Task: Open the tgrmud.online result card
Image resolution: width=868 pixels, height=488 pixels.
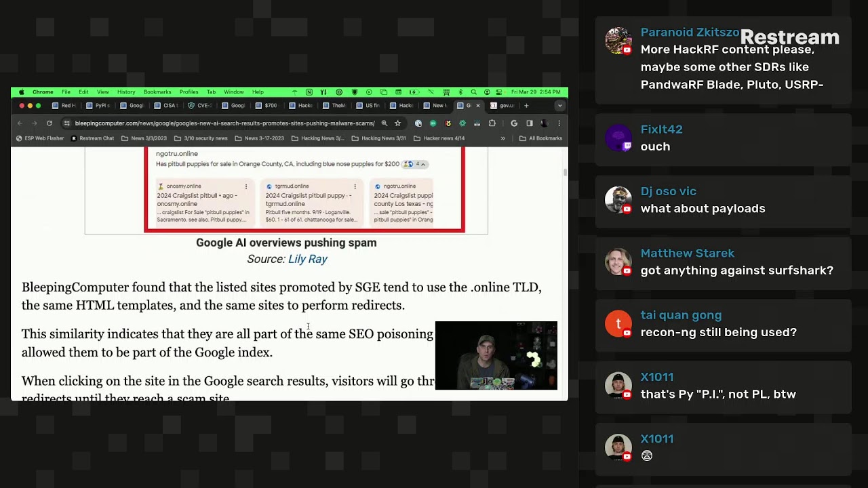Action: (x=312, y=203)
